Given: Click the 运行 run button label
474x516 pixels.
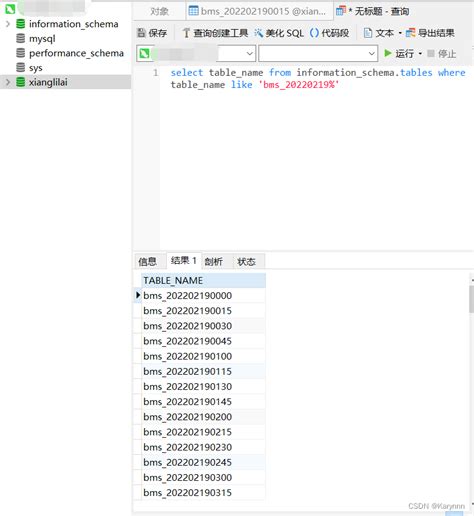Looking at the screenshot, I should (405, 53).
